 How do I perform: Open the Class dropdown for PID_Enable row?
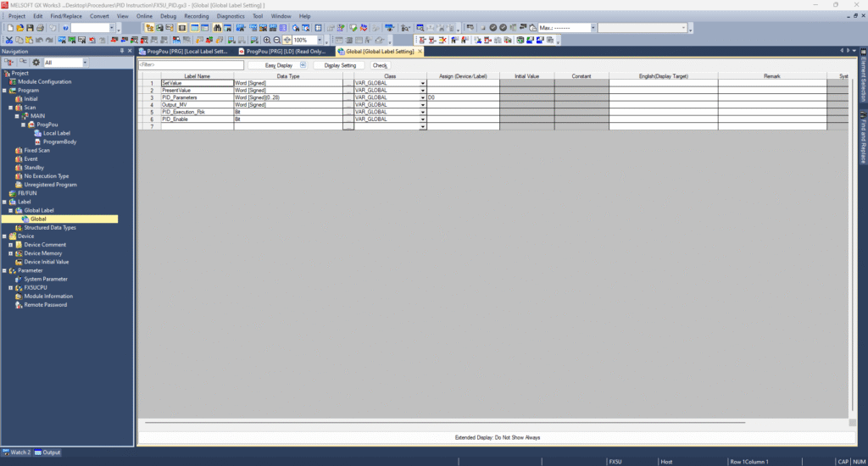coord(423,119)
